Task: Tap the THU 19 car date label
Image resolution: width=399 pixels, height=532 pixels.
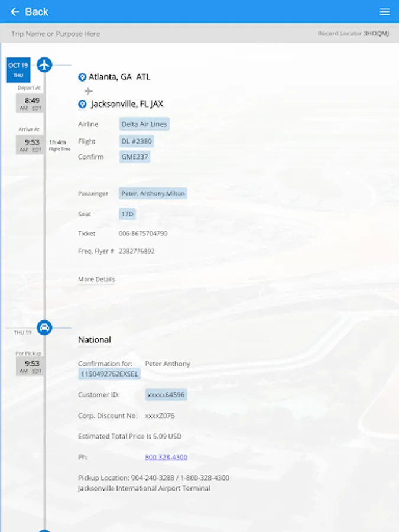Action: tap(22, 332)
